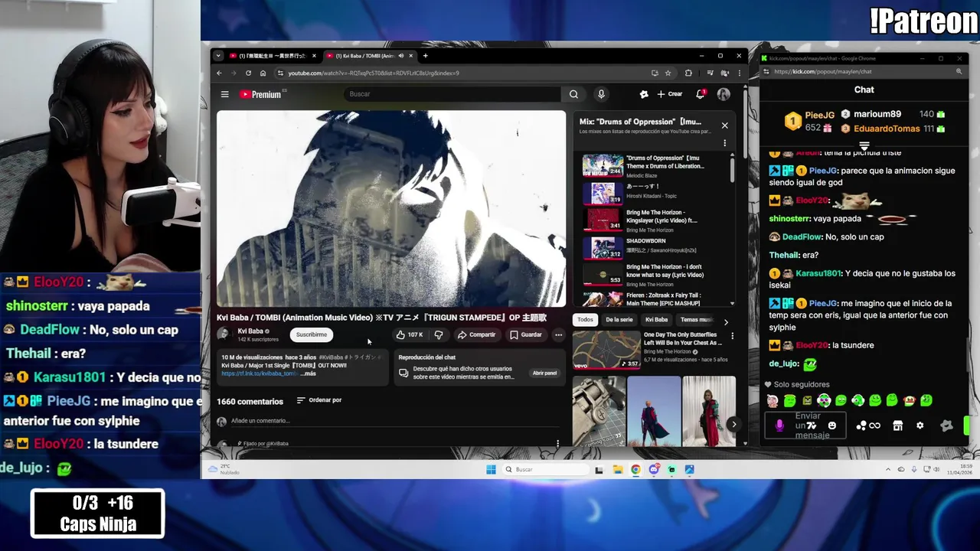Click the YouTube Premium logo
Viewport: 980px width, 551px height.
[x=260, y=94]
